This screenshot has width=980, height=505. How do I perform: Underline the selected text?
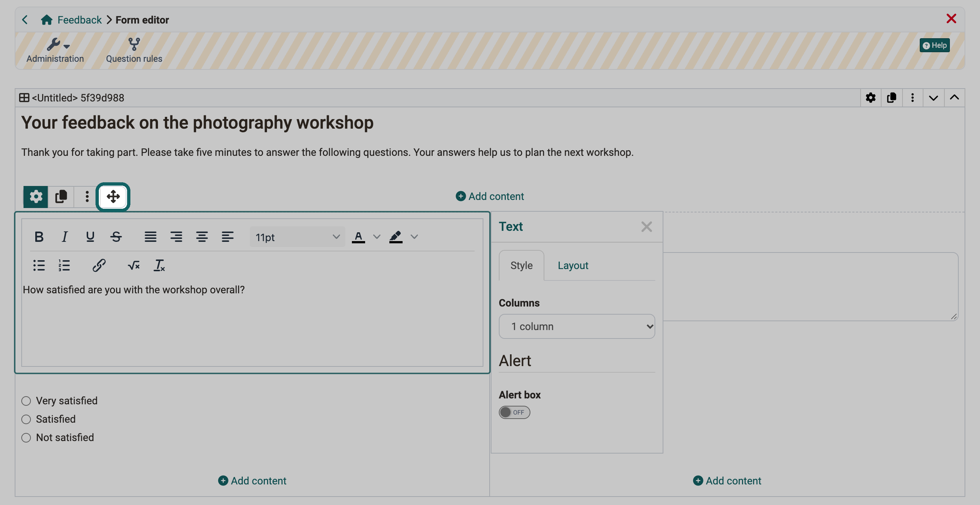(x=90, y=237)
